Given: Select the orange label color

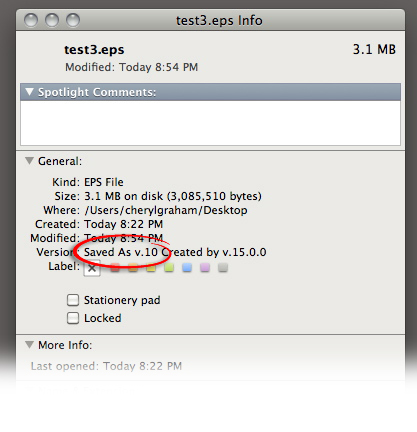Looking at the screenshot, I should [133, 267].
